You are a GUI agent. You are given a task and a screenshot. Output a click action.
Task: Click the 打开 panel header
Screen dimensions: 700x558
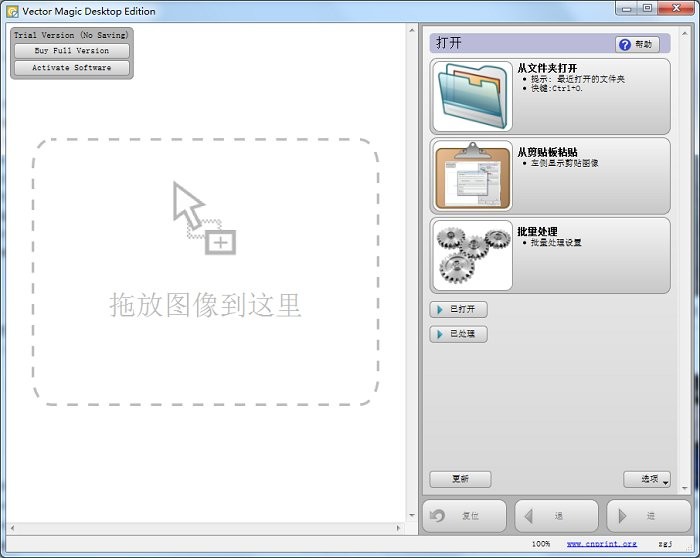coord(550,44)
